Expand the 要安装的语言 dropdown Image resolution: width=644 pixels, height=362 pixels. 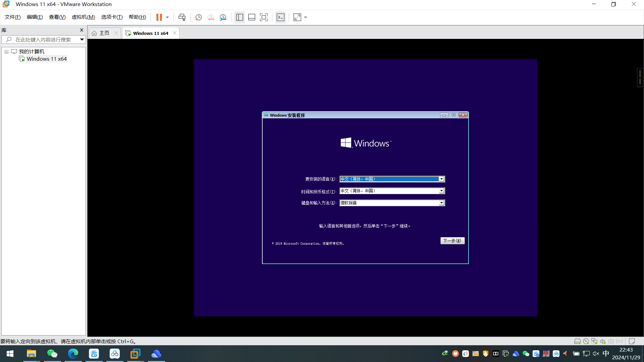tap(441, 179)
